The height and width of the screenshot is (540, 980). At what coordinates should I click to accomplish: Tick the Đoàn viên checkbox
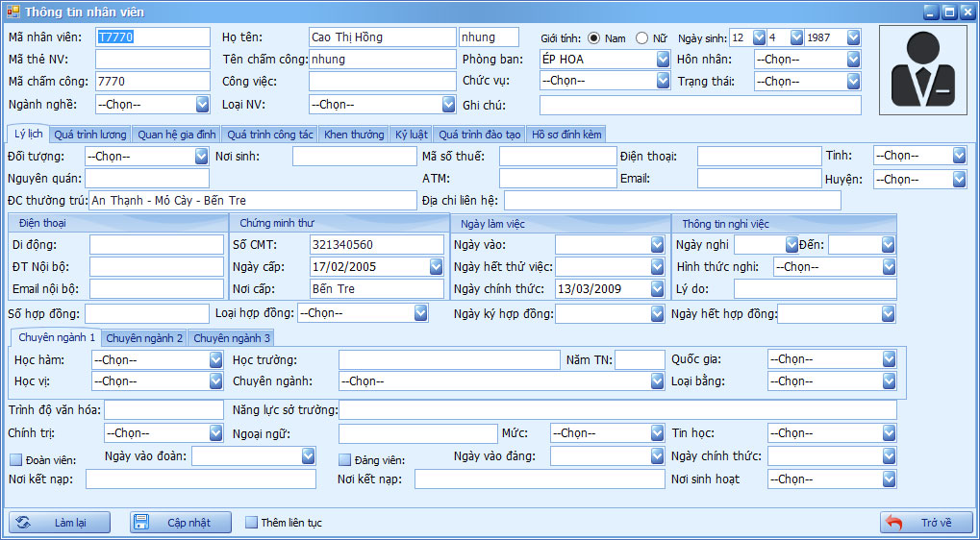click(15, 459)
